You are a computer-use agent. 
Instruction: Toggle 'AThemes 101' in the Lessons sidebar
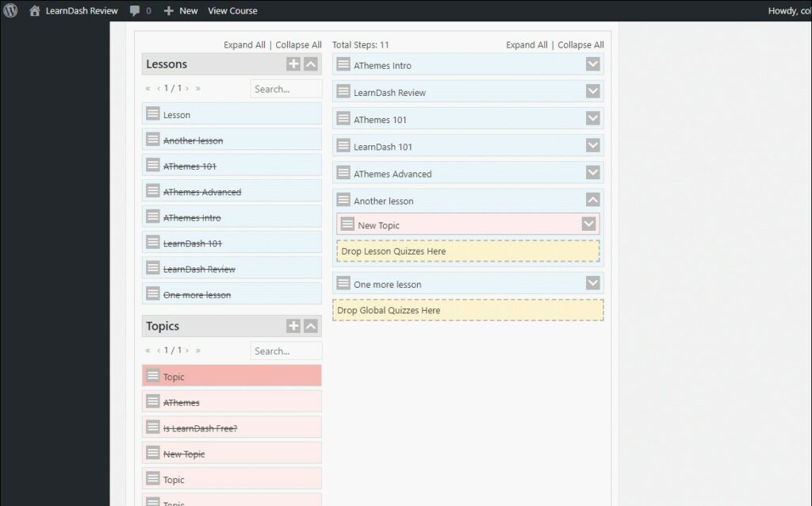(x=190, y=165)
